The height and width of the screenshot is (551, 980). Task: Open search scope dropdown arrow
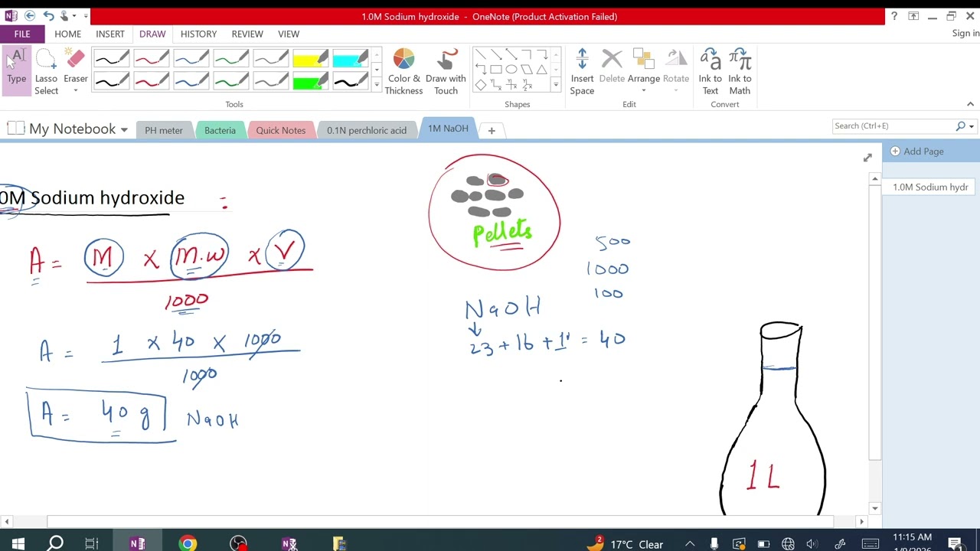pyautogui.click(x=971, y=126)
